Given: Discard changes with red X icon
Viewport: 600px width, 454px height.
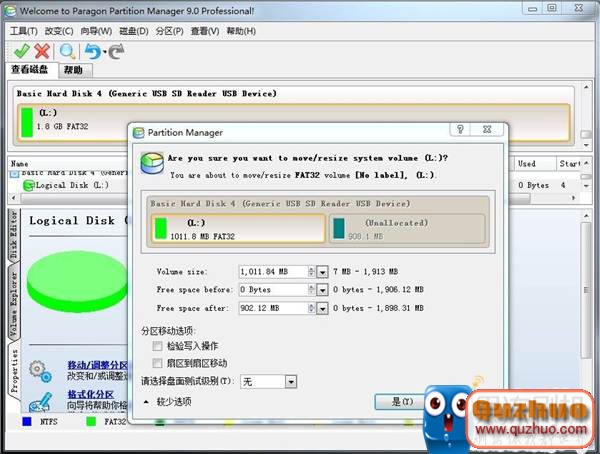Looking at the screenshot, I should point(42,51).
